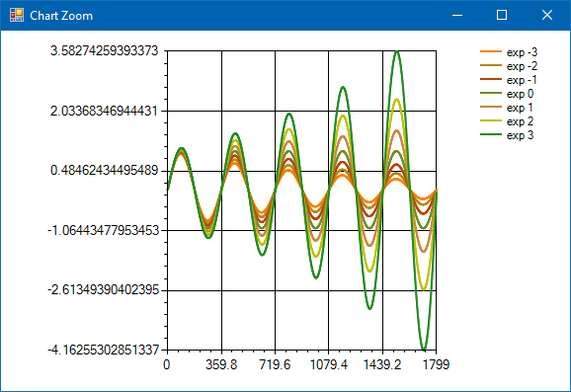This screenshot has height=392, width=571.
Task: Select the 'exp -3' legend label
Action: (522, 52)
